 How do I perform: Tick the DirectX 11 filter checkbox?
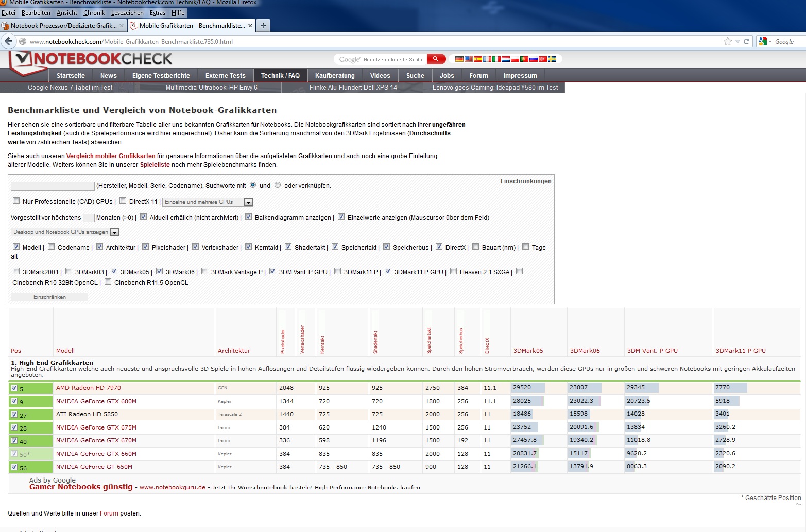[x=123, y=201]
